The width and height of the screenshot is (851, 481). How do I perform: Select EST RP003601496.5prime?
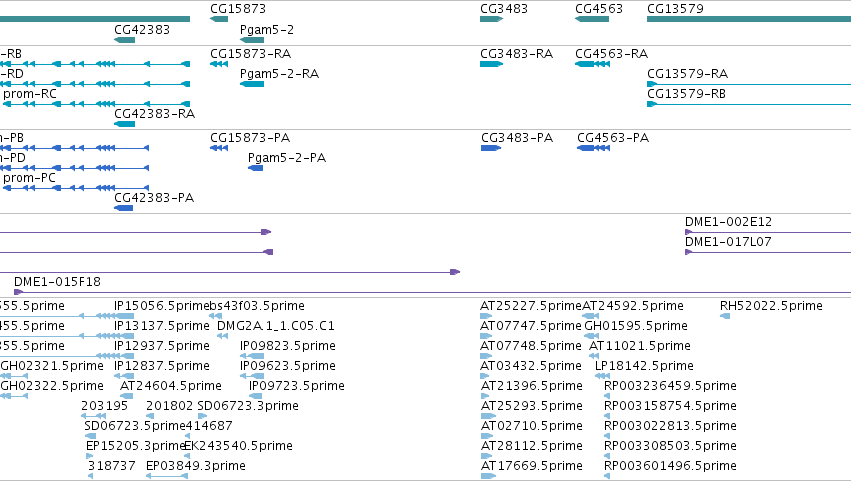pyautogui.click(x=670, y=467)
